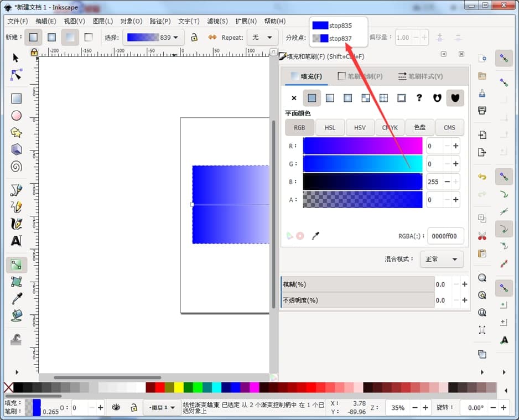The width and height of the screenshot is (519, 420).
Task: Toggle the lock icon on the gradient toolbar
Action: 195,37
